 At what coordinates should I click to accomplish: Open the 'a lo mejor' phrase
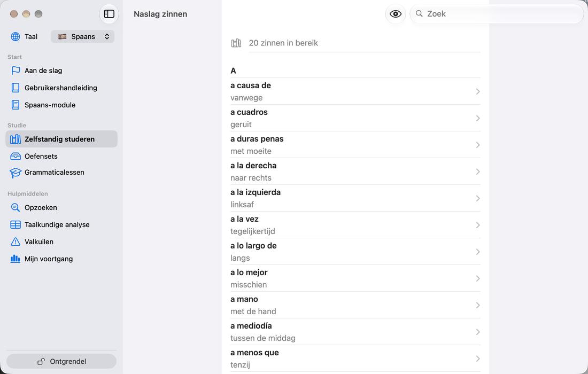point(355,278)
